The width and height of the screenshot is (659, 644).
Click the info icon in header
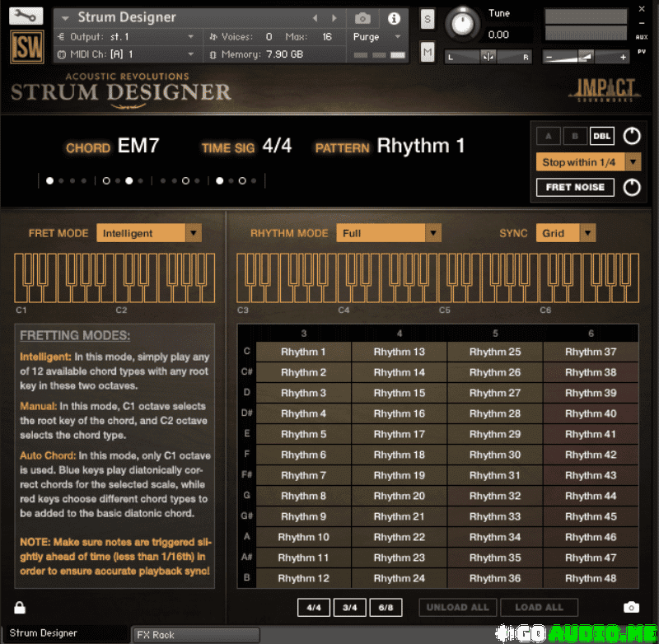click(x=394, y=18)
